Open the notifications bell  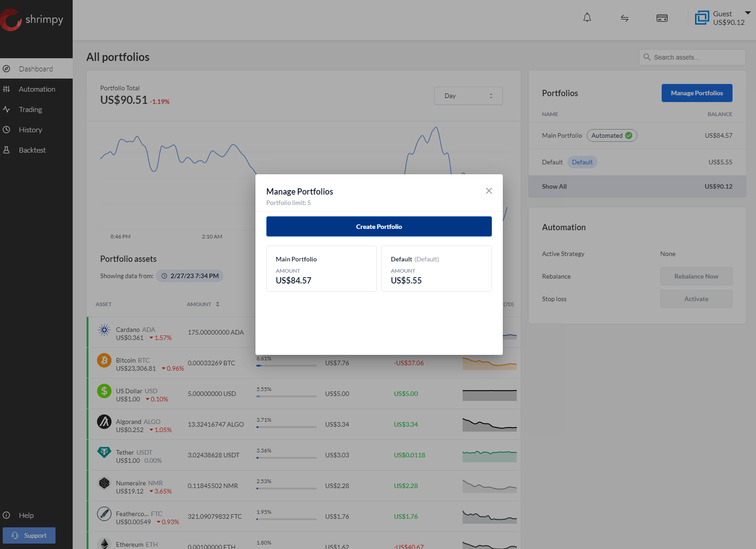point(587,18)
